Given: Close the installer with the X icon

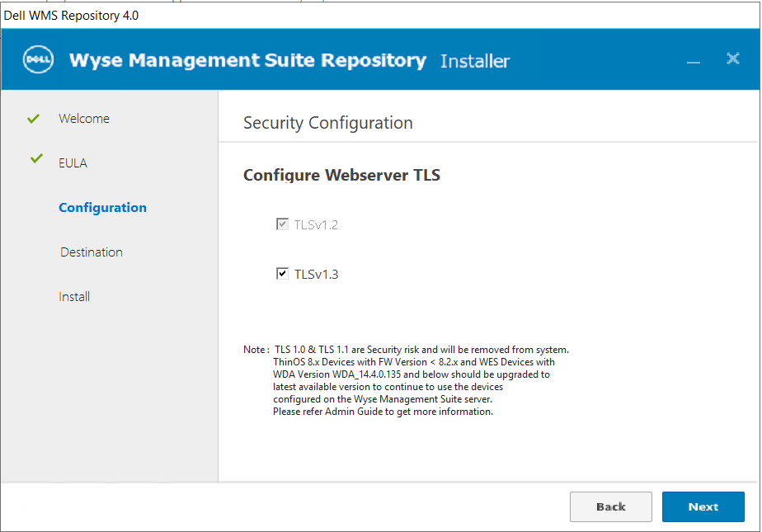Looking at the screenshot, I should coord(732,59).
